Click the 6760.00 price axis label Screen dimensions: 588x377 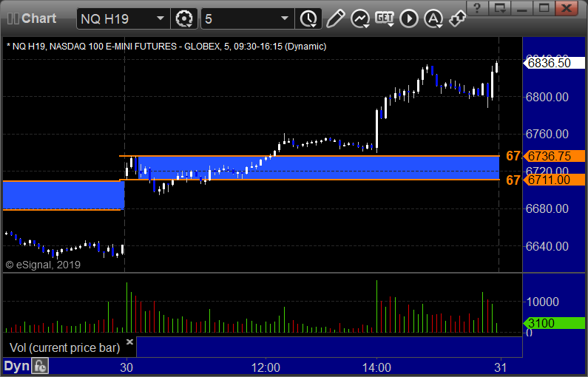[547, 134]
